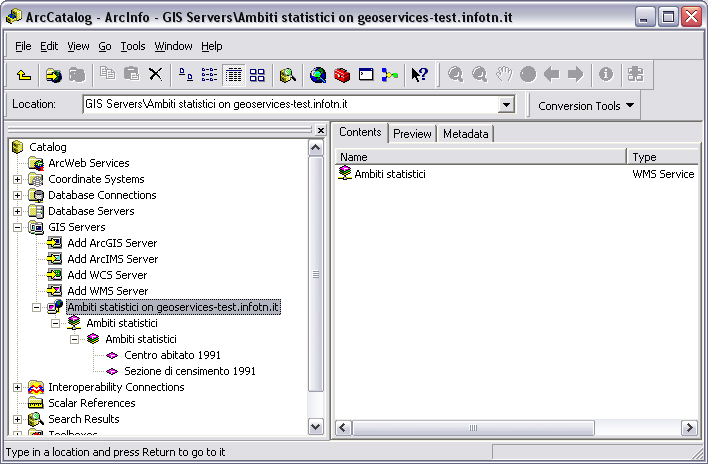Click the What's This help pointer
The height and width of the screenshot is (464, 708).
tap(419, 74)
